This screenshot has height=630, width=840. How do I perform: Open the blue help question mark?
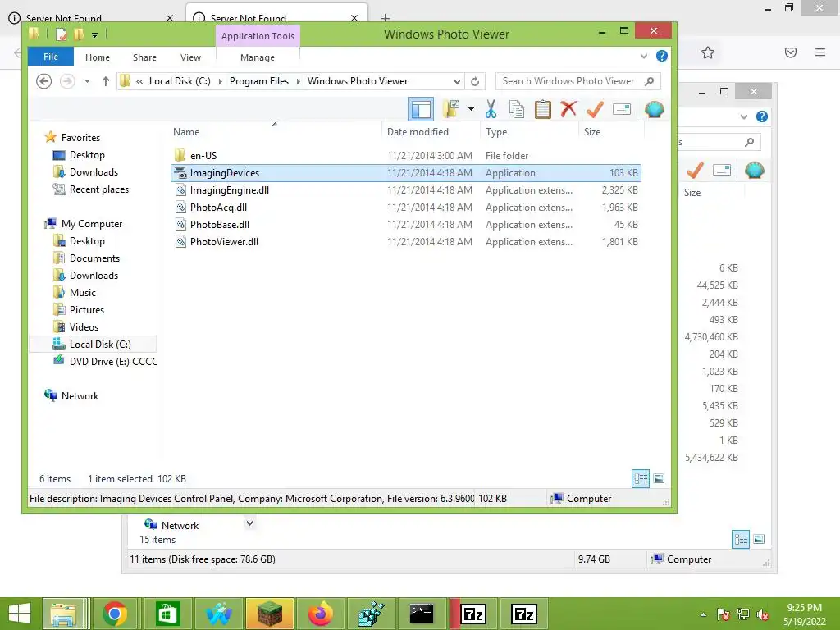click(662, 56)
